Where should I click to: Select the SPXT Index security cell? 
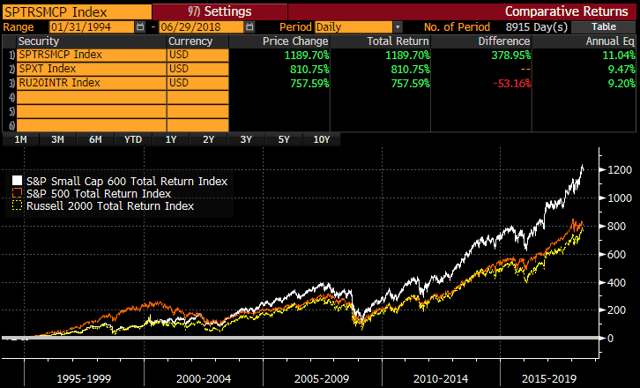tap(91, 69)
